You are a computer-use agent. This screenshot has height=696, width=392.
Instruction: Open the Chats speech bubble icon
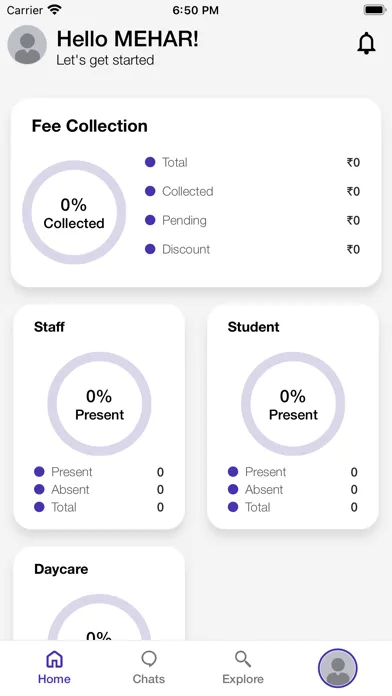pos(149,659)
